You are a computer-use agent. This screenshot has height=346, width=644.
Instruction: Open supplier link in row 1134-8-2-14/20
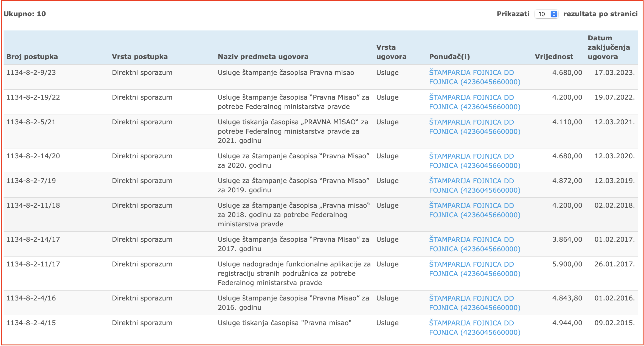click(475, 161)
